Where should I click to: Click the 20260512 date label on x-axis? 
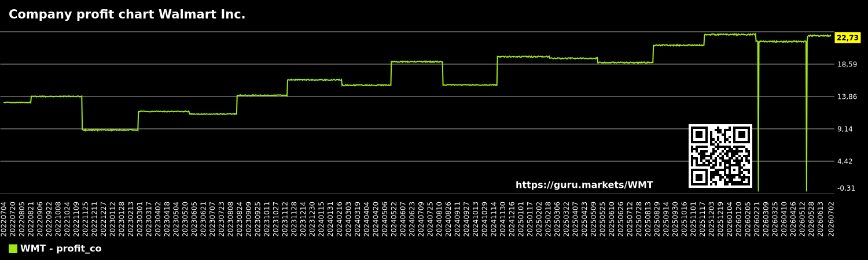click(803, 219)
